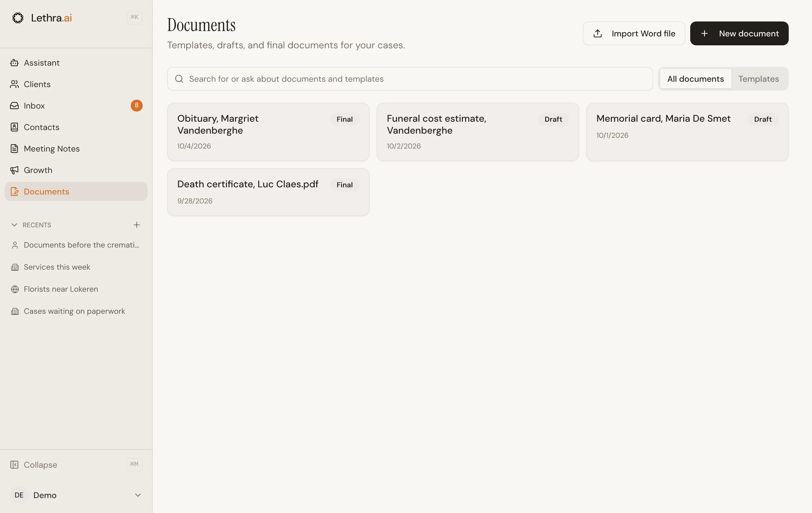Screen dimensions: 812x513
Task: Click the orange Inbox badge showing 8
Action: click(x=136, y=105)
